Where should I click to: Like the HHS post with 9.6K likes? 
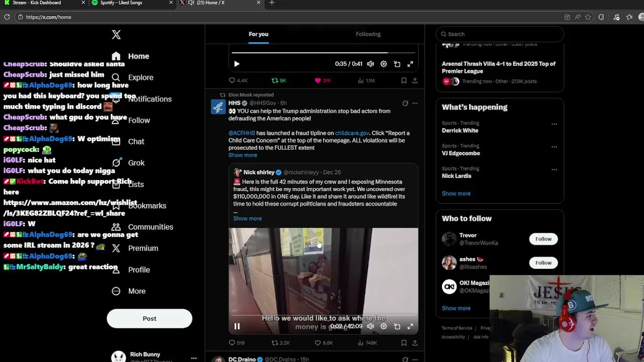pos(324,343)
